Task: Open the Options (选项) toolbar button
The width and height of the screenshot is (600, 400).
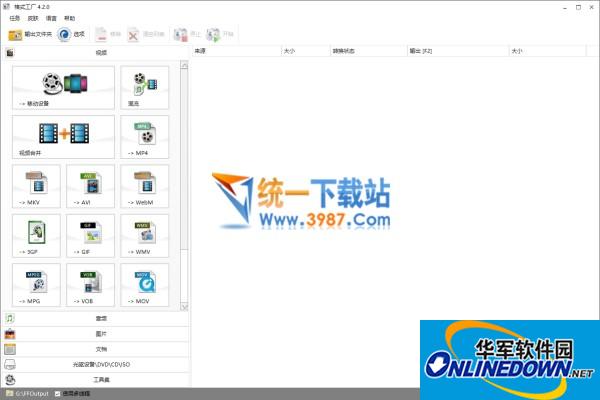Action: click(x=72, y=34)
